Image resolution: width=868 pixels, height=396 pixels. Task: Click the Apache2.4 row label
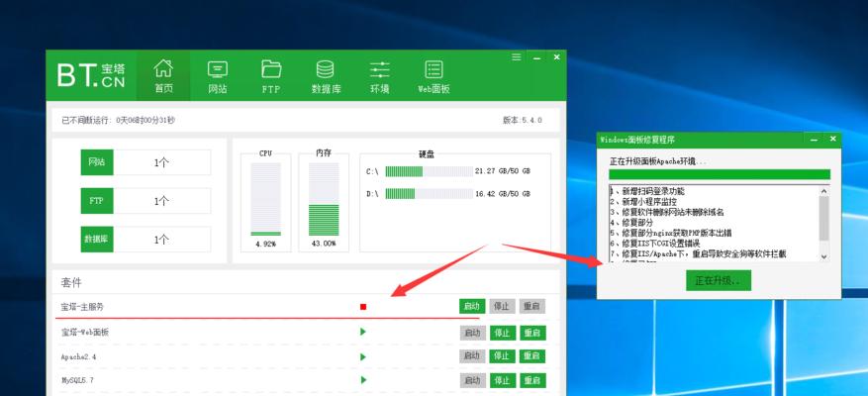tap(78, 356)
